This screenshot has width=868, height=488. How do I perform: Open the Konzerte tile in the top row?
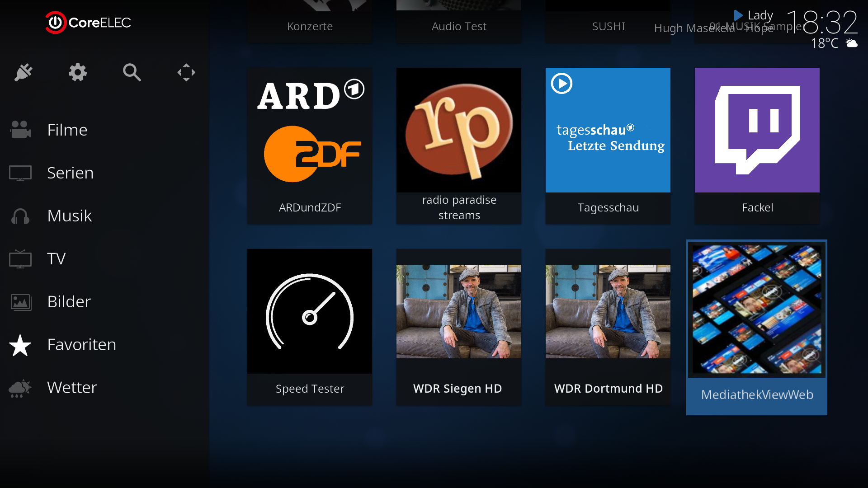tap(310, 21)
